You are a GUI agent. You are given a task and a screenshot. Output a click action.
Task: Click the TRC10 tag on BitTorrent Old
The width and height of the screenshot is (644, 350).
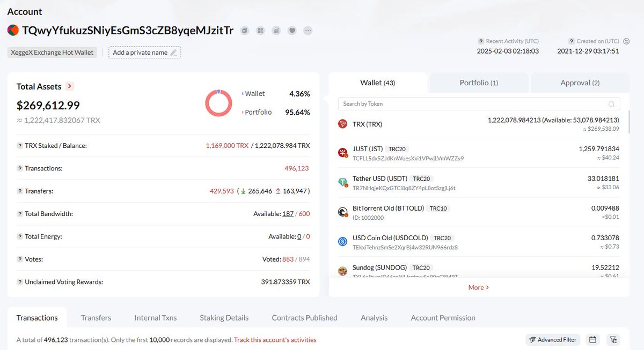439,208
